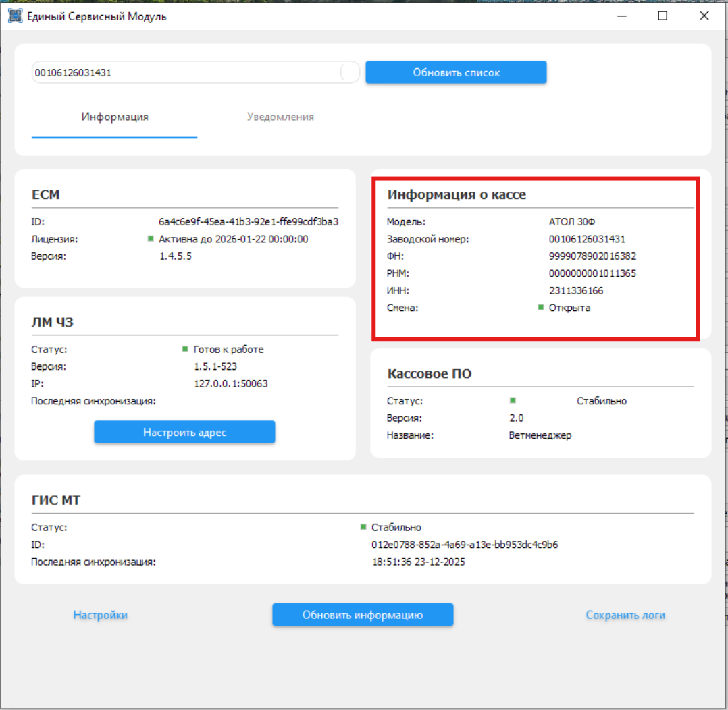
Task: Click the Настроить адрес button
Action: click(184, 432)
